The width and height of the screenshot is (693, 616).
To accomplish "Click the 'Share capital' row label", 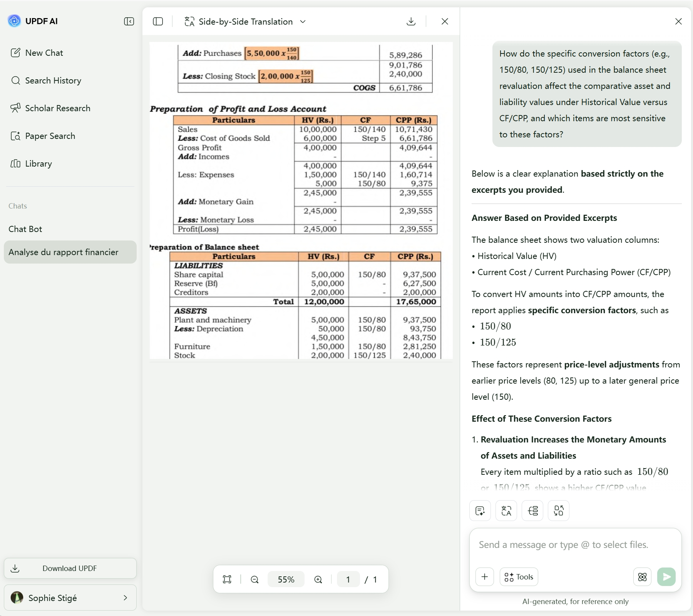I will click(x=199, y=274).
